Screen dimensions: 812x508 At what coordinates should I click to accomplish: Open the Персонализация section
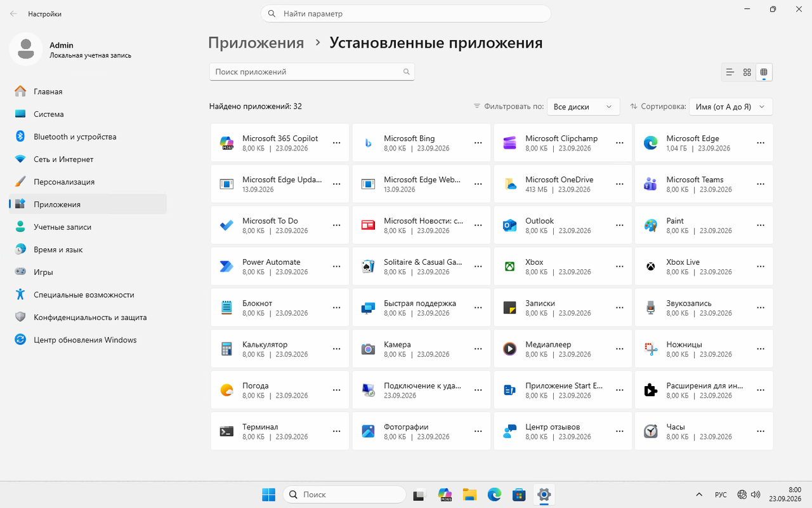point(88,182)
